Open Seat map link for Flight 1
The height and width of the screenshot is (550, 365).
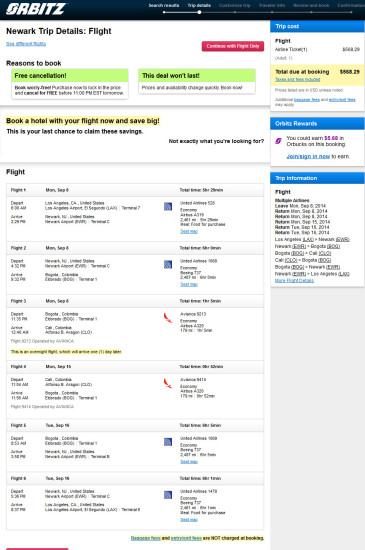pyautogui.click(x=189, y=232)
